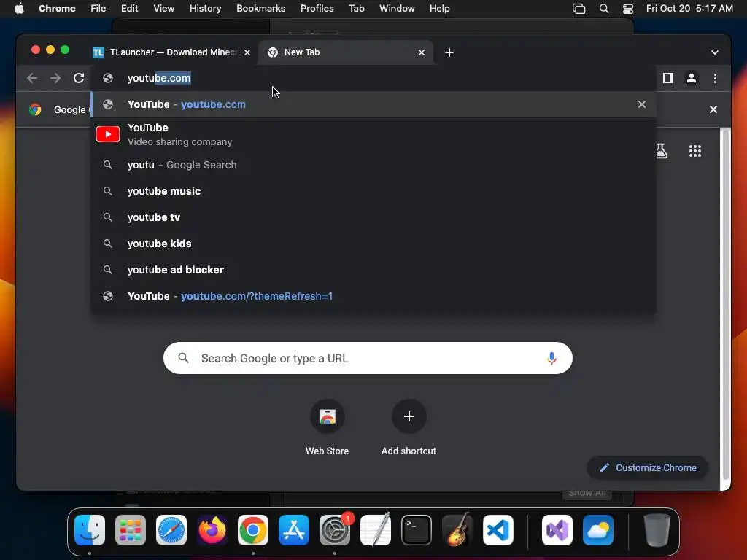747x560 pixels.
Task: Open the Profiles menu
Action: tap(317, 9)
